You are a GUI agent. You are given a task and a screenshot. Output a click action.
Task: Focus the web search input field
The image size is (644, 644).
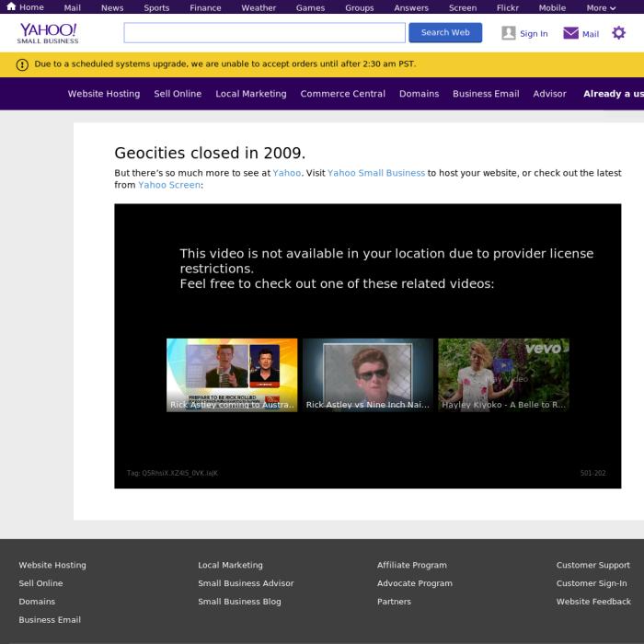pyautogui.click(x=265, y=33)
